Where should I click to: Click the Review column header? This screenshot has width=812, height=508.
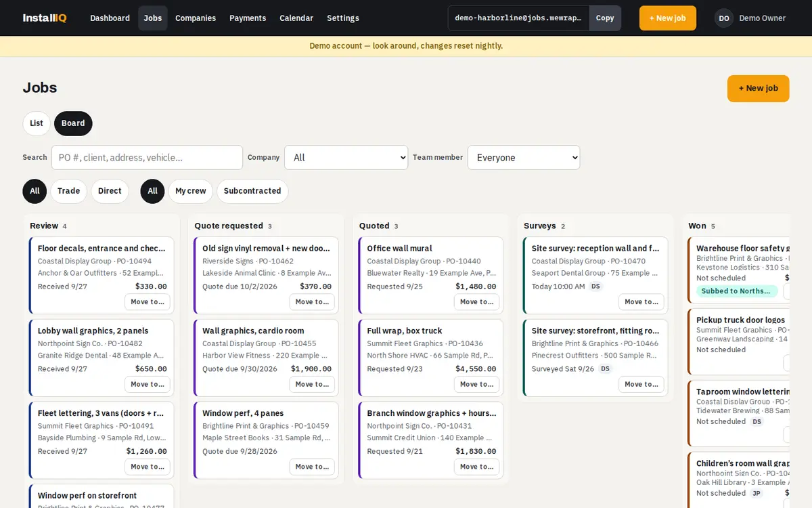coord(44,226)
